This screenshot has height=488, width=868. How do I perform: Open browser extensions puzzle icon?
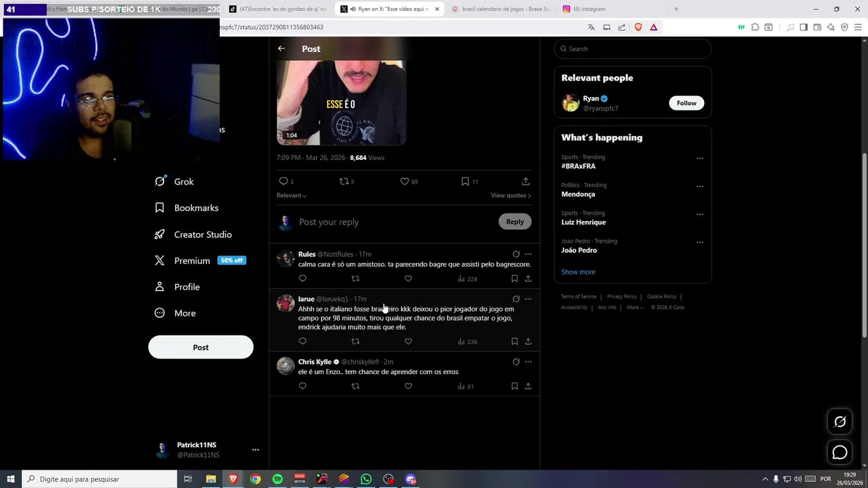click(x=755, y=27)
